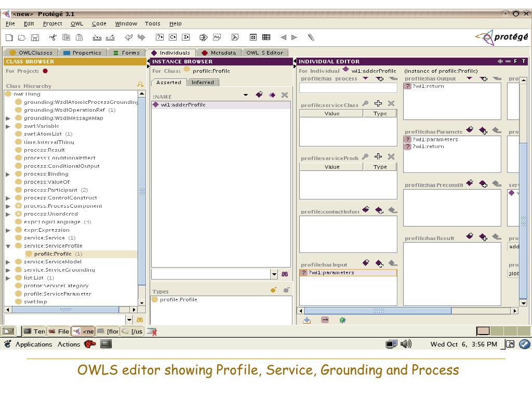Switch to the Properties tab
532x399 pixels.
[83, 52]
